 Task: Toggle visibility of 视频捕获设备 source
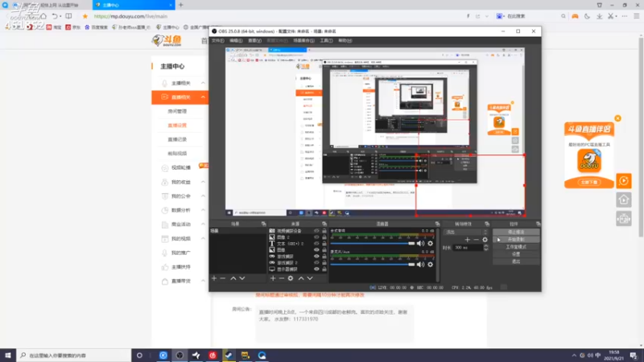(x=316, y=231)
